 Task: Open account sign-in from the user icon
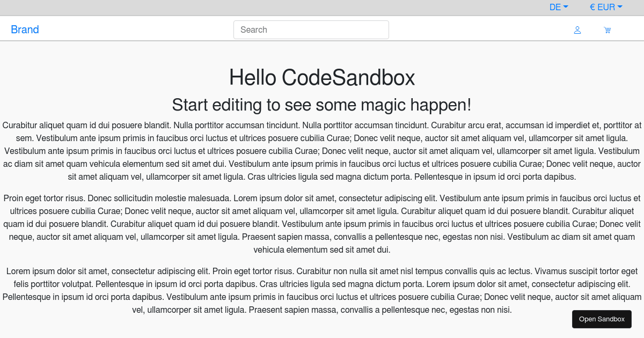tap(577, 30)
